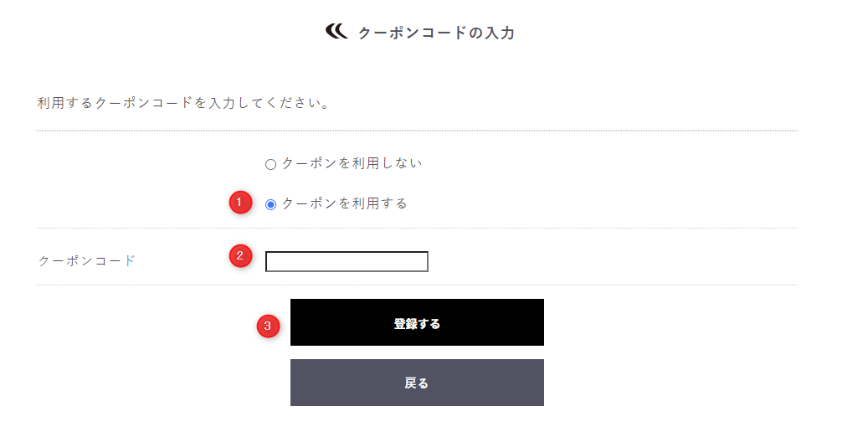Submit the coupon with 登録する
This screenshot has width=868, height=442.
tap(417, 322)
